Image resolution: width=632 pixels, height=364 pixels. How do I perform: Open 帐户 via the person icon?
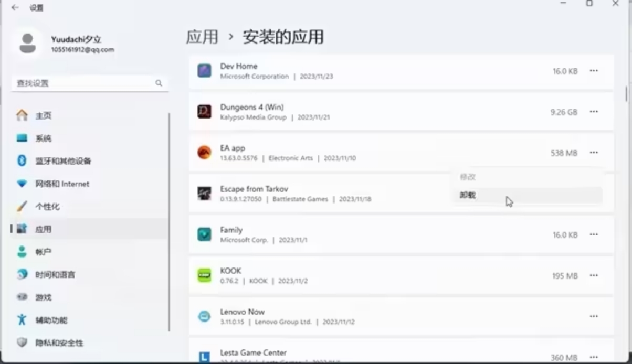tap(22, 252)
